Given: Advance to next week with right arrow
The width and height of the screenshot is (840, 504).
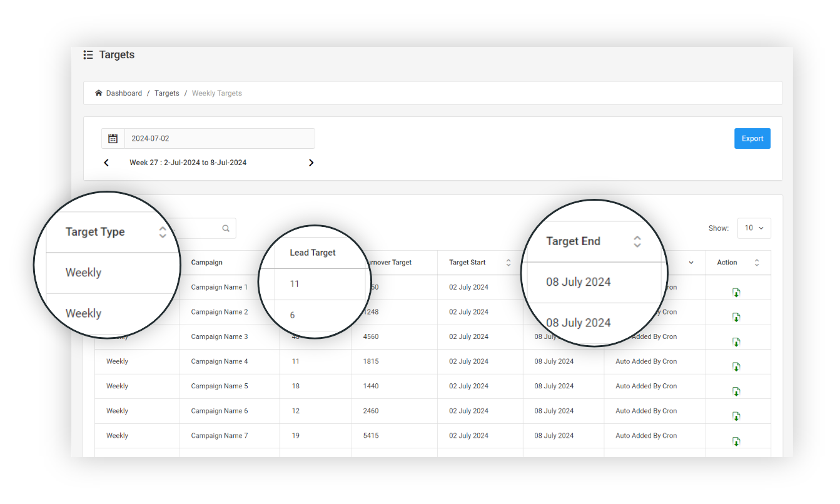Looking at the screenshot, I should coord(311,163).
